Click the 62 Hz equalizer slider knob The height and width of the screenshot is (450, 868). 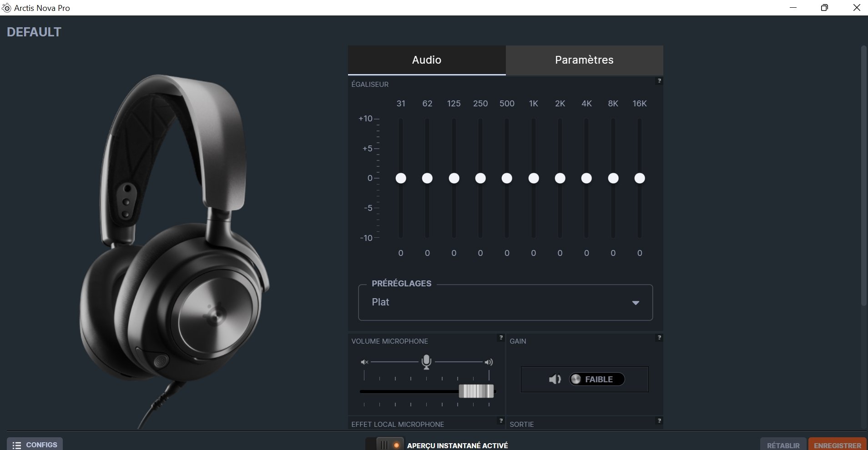pyautogui.click(x=427, y=178)
